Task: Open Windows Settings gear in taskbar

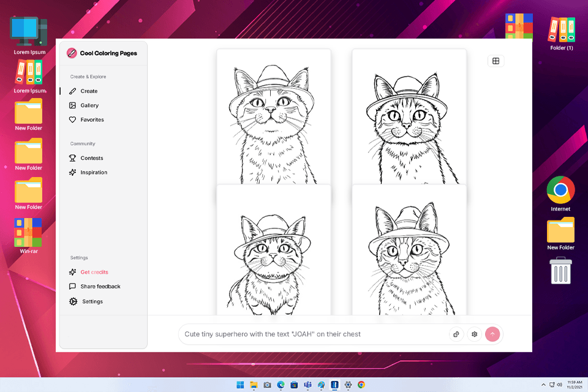Action: pyautogui.click(x=348, y=385)
